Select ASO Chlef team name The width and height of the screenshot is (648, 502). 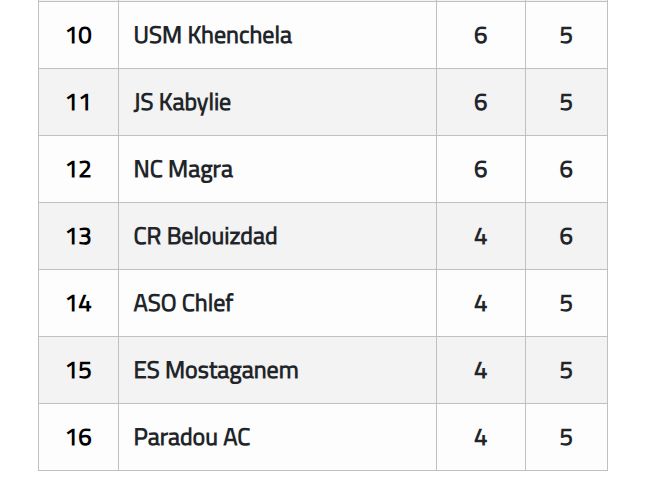tap(183, 303)
